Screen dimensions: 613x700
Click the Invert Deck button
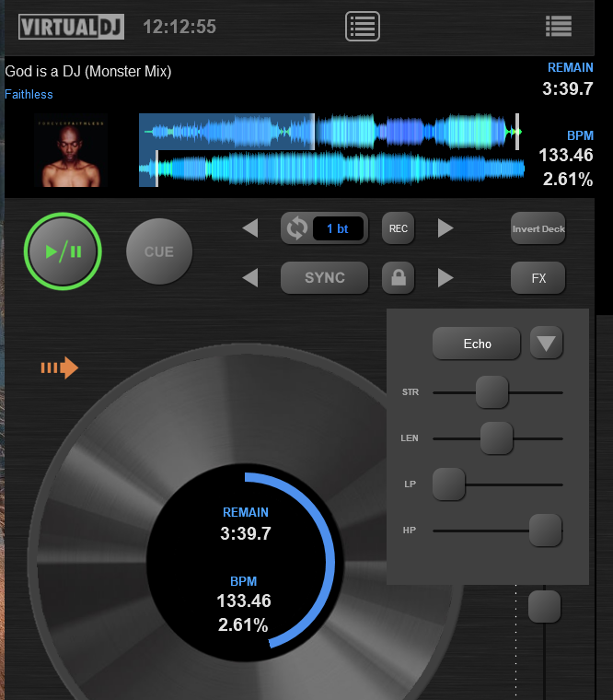pyautogui.click(x=538, y=228)
